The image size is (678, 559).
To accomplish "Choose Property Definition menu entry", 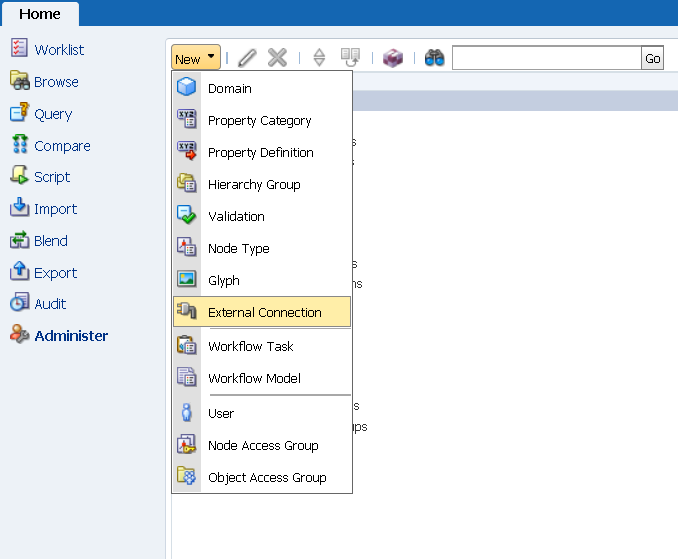I will coord(260,153).
